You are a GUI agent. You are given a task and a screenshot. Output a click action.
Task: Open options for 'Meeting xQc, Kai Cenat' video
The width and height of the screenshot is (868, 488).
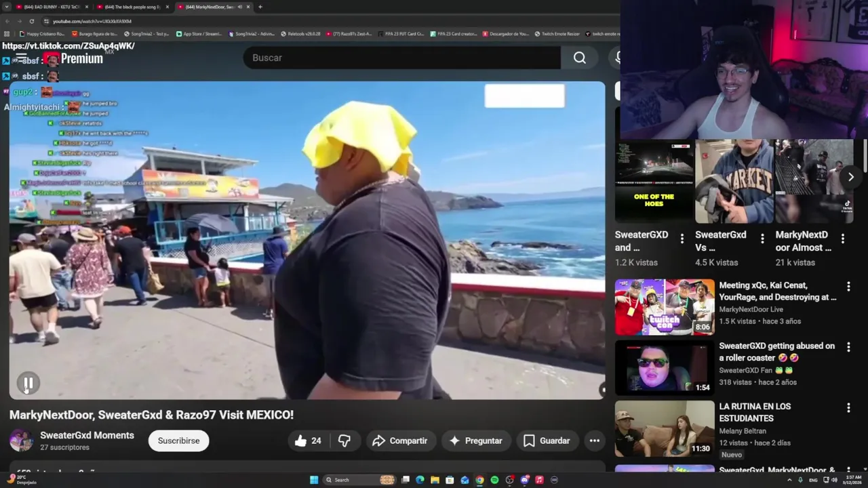click(x=848, y=287)
